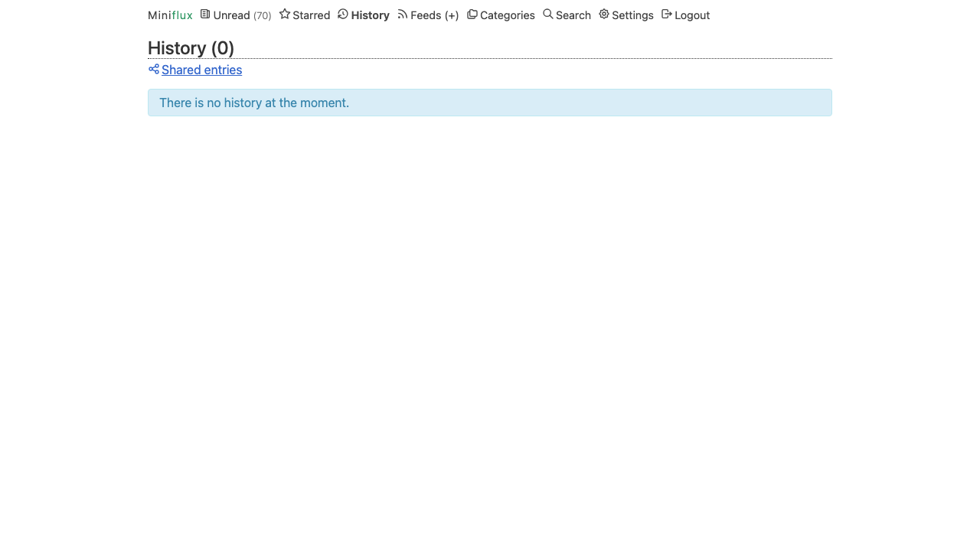Go to the Miniflux home logo
The image size is (980, 551).
[x=170, y=15]
